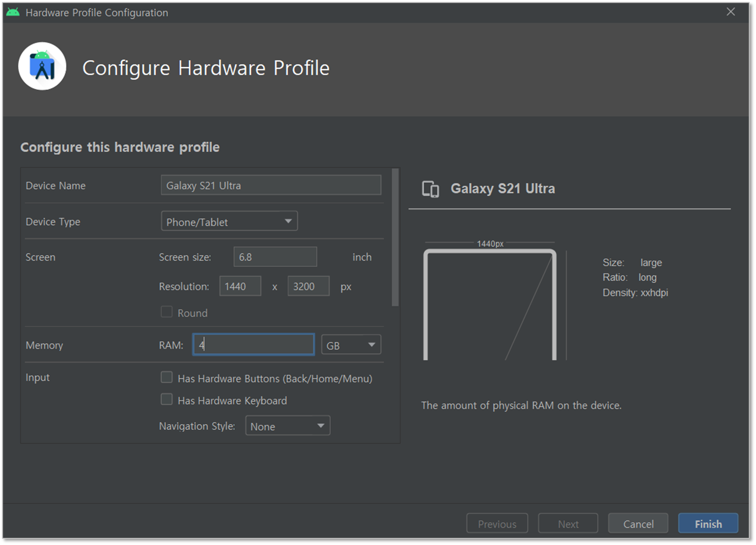
Task: Click the Resolution: label
Action: (x=184, y=287)
